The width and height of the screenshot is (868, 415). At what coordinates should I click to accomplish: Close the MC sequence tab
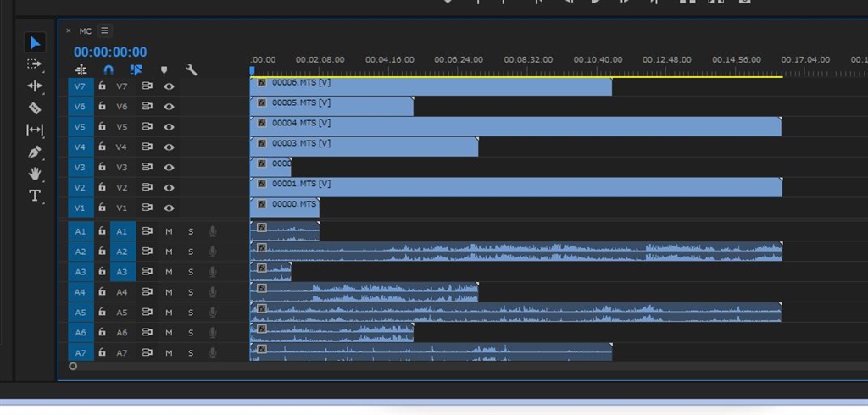point(69,31)
